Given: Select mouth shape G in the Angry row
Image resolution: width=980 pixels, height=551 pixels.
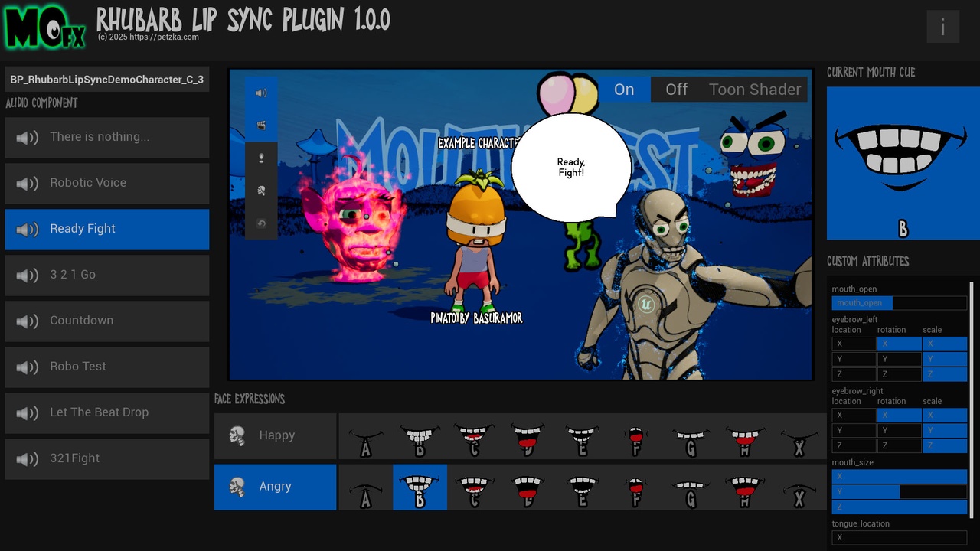Looking at the screenshot, I should (691, 487).
